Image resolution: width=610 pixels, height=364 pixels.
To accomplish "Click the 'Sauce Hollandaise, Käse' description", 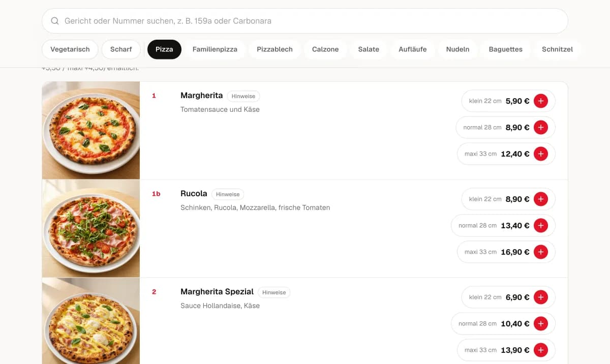I will 220,306.
